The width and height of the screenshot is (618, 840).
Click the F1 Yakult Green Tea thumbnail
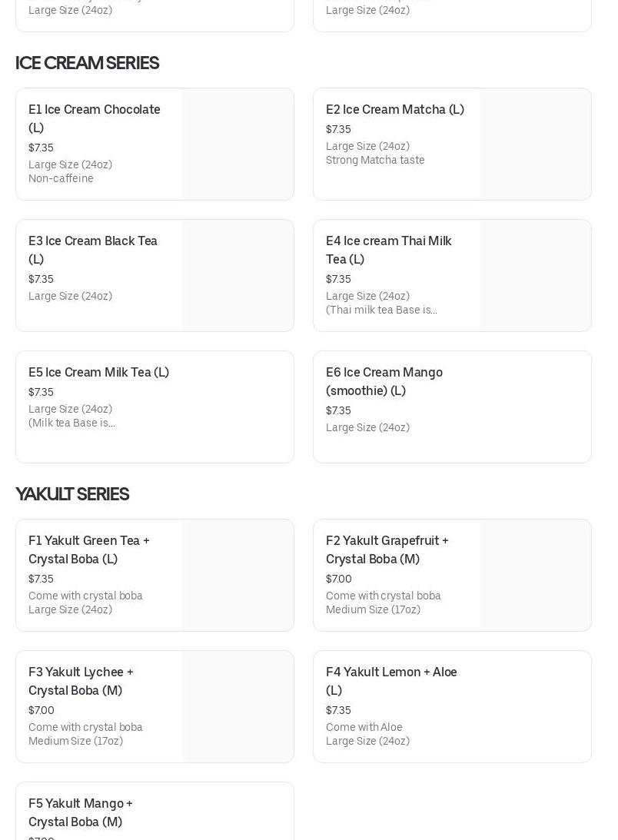tap(238, 576)
